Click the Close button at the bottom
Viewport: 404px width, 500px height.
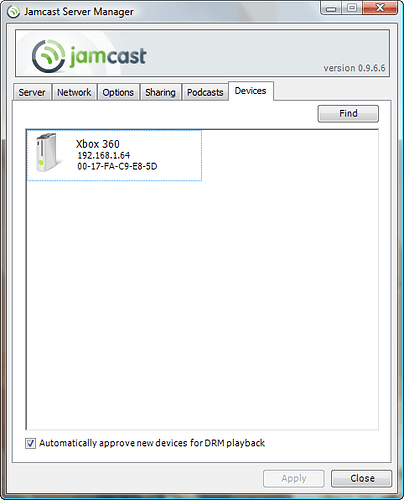pyautogui.click(x=362, y=479)
